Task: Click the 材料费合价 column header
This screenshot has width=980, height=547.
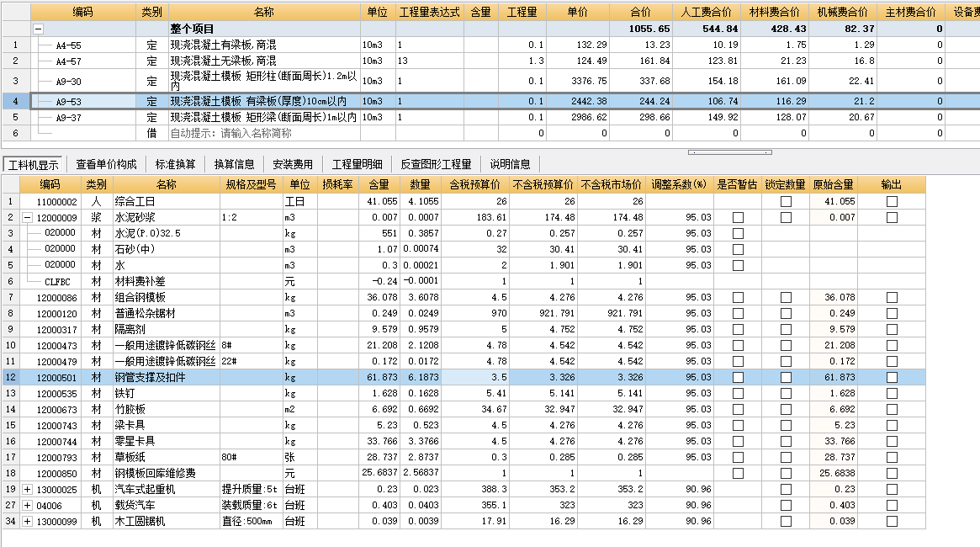Action: coord(775,12)
